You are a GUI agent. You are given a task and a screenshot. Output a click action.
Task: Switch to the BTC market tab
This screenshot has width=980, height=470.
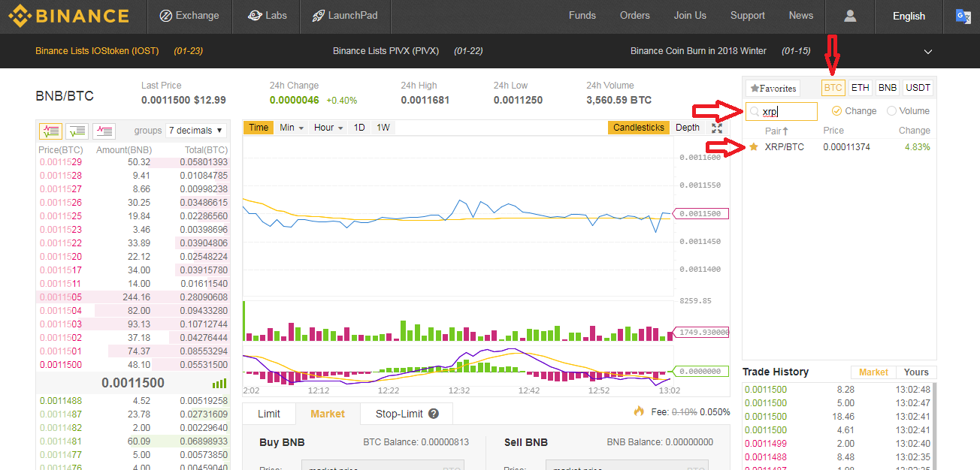pyautogui.click(x=833, y=88)
